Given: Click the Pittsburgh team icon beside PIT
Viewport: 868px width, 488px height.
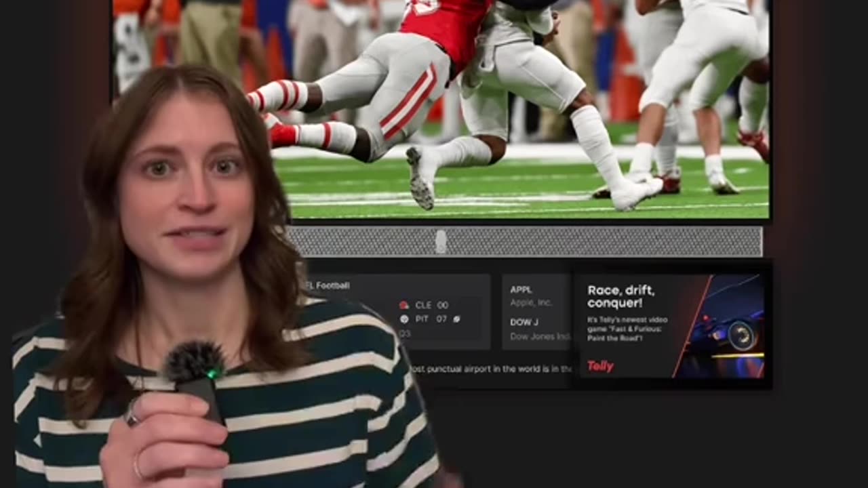Looking at the screenshot, I should click(x=404, y=319).
